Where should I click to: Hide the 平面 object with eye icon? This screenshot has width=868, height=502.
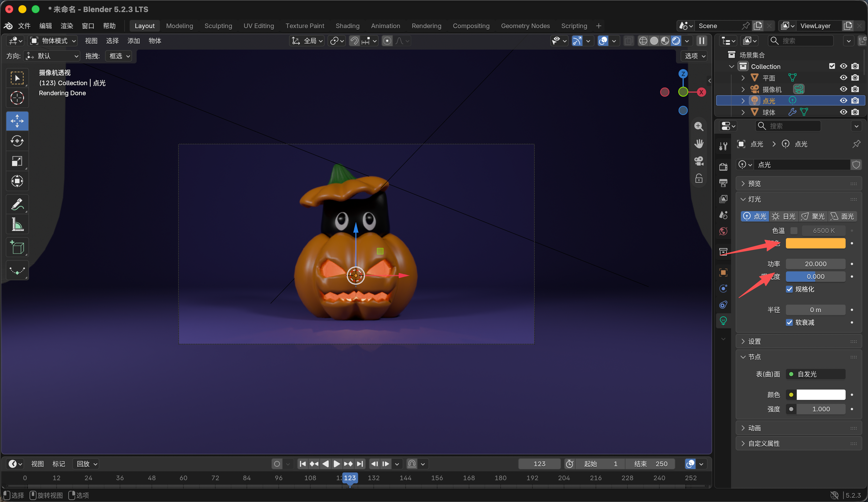tap(843, 78)
